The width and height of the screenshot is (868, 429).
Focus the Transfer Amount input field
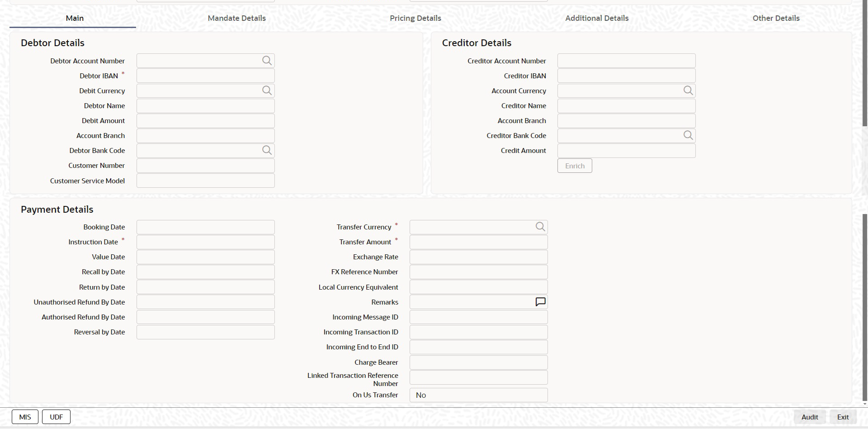(479, 242)
